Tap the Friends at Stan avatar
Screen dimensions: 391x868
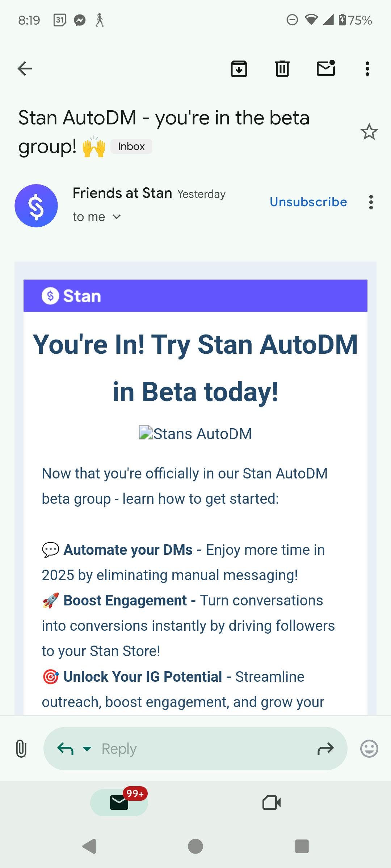tap(36, 206)
